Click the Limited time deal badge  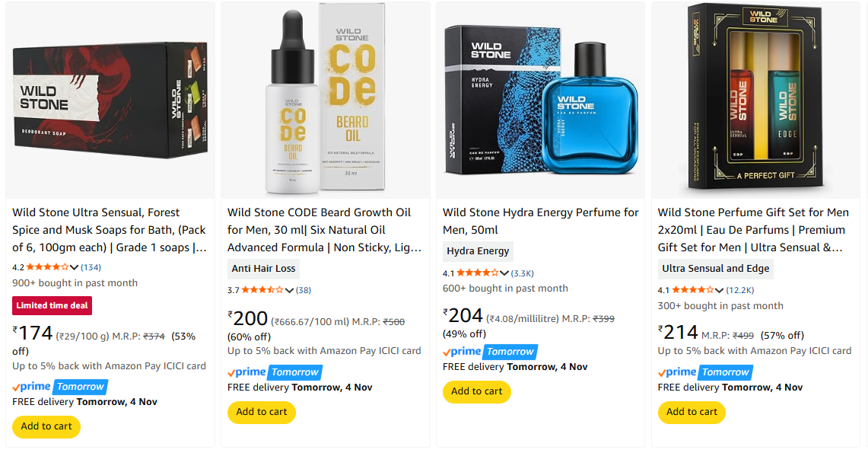coord(52,305)
